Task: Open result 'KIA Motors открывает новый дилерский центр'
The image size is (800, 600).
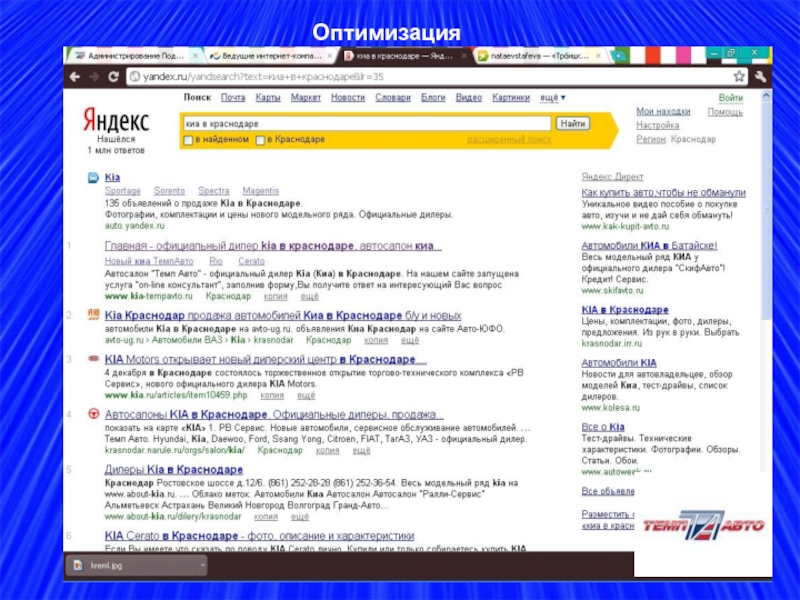Action: (265, 359)
